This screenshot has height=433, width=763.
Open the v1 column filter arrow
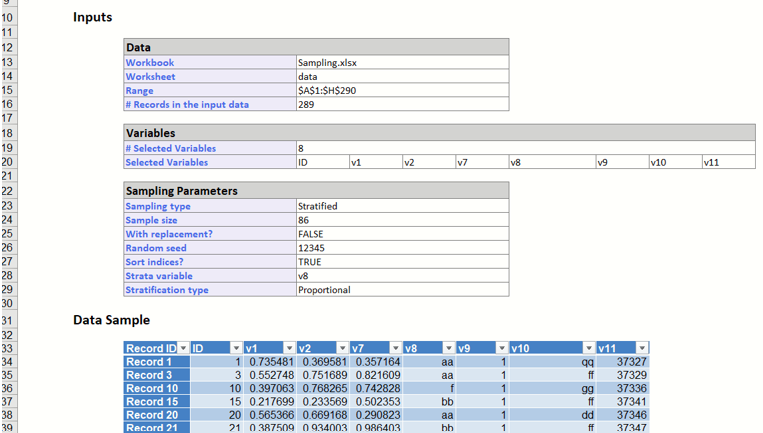coord(289,348)
